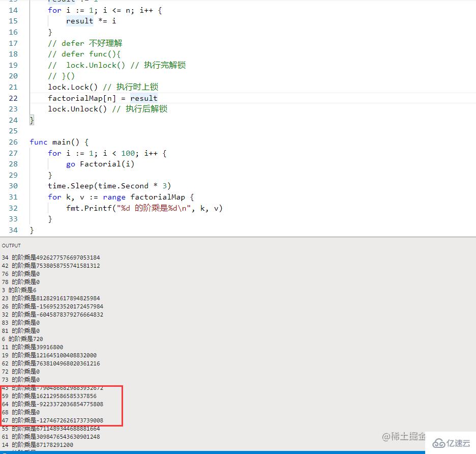Screen dimensions: 476x454
Task: Select line number 16 in gutter
Action: 13,32
